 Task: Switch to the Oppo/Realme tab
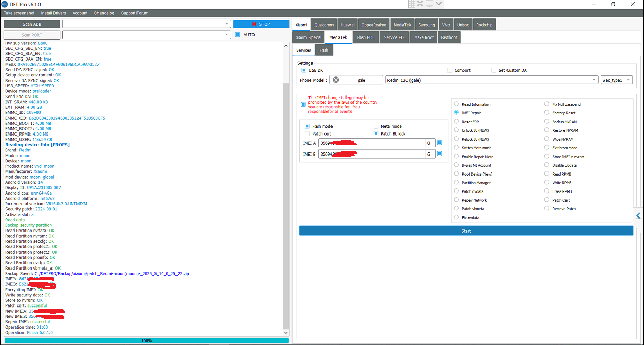(374, 25)
